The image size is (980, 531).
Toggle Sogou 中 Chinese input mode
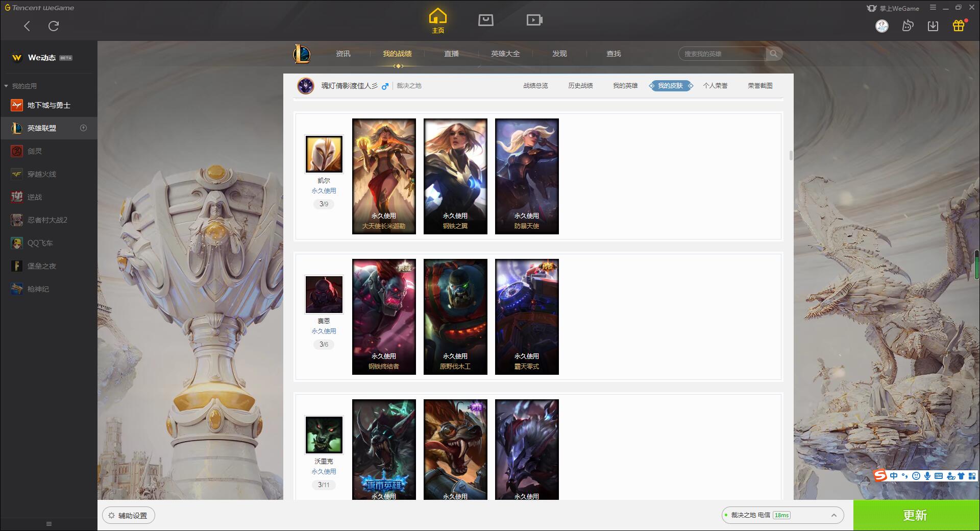tap(894, 476)
